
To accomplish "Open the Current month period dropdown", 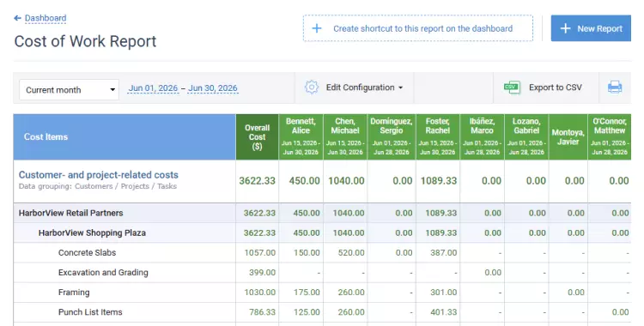I will tap(69, 90).
